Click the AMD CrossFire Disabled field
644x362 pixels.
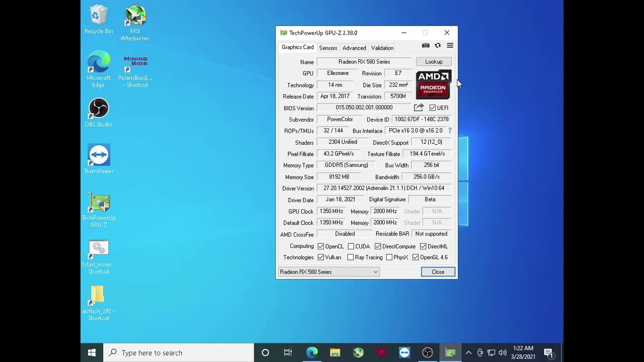345,234
